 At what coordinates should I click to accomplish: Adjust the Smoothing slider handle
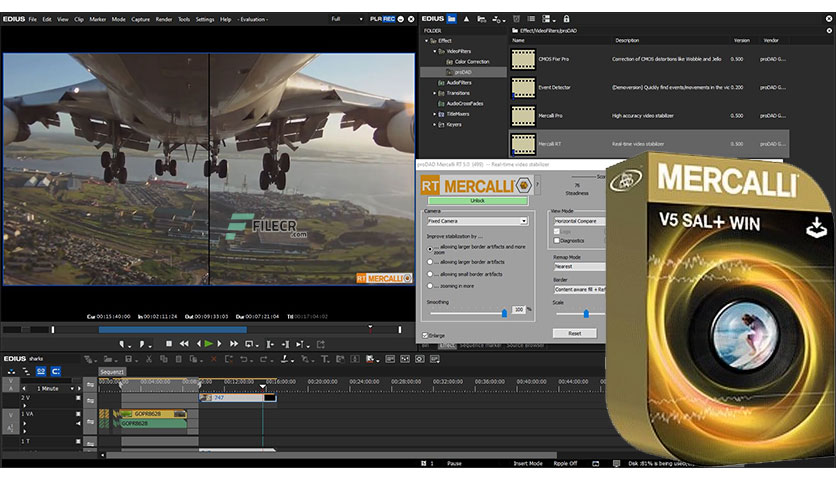[504, 313]
